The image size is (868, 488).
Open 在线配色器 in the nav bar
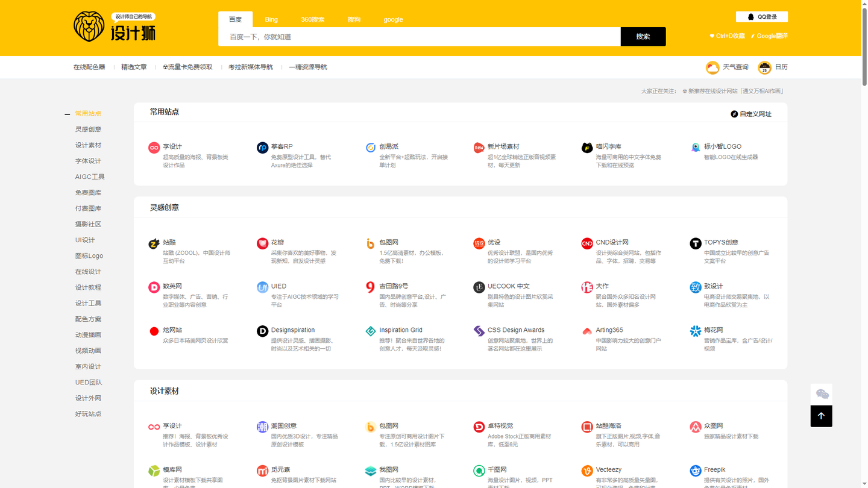point(89,67)
